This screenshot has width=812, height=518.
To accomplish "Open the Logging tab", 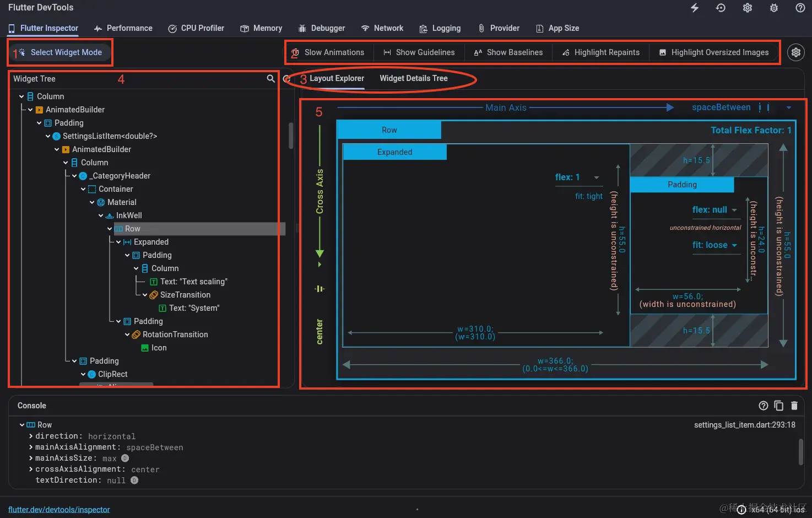I will pyautogui.click(x=440, y=28).
